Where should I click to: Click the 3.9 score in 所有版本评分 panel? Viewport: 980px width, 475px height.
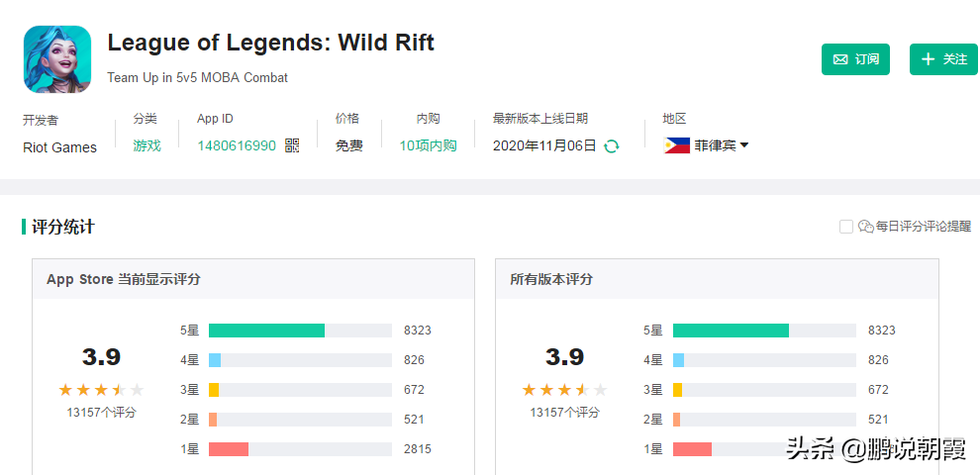pyautogui.click(x=565, y=357)
